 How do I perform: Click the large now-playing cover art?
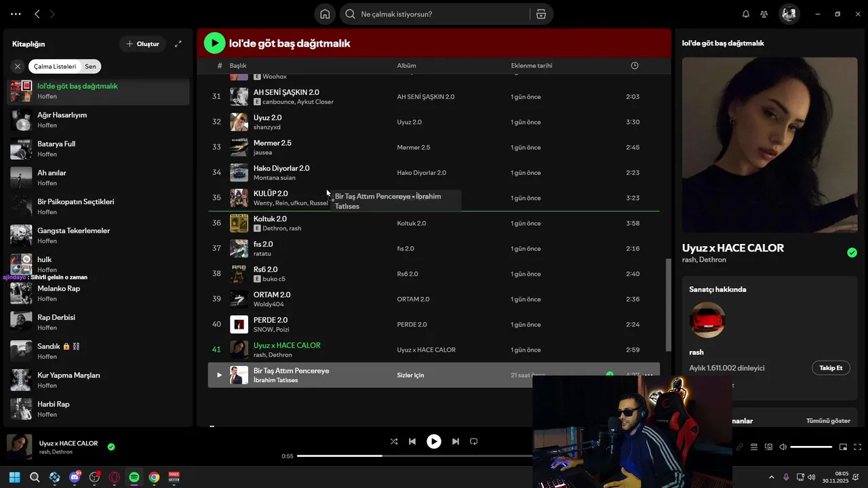770,144
